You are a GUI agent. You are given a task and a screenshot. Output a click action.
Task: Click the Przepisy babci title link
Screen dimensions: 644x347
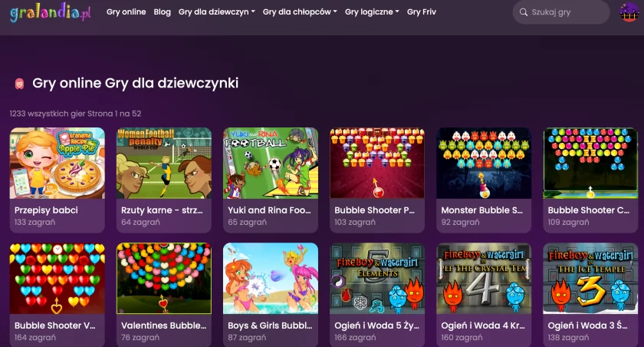[46, 210]
